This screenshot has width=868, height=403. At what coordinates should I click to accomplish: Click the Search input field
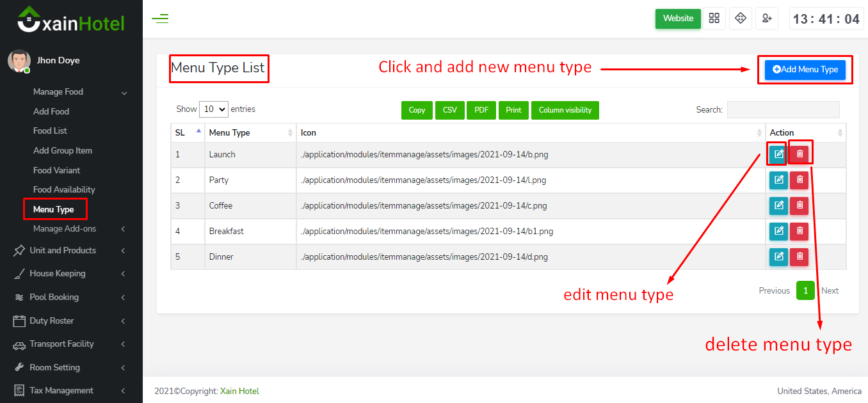[783, 110]
